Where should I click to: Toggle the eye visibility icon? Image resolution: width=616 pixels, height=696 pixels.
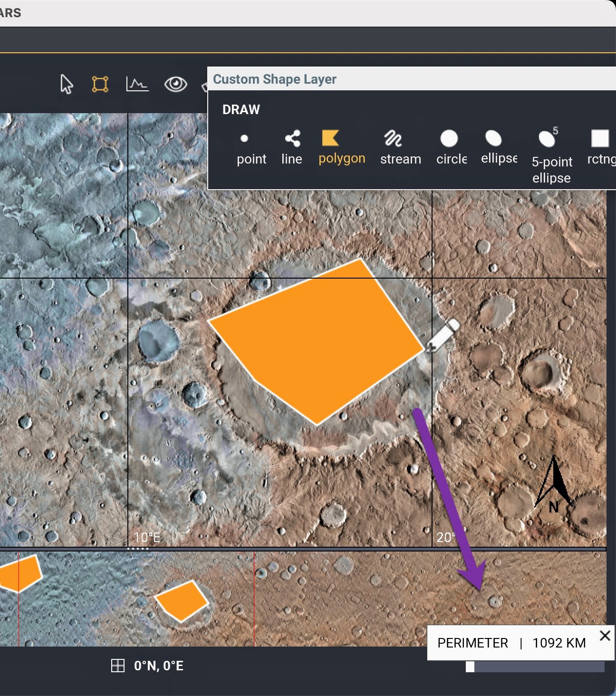pos(175,85)
